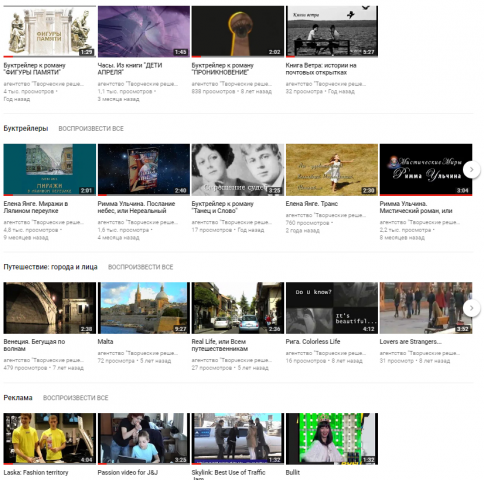
Task: Open the Bullit green screen thumbnail
Action: (332, 439)
